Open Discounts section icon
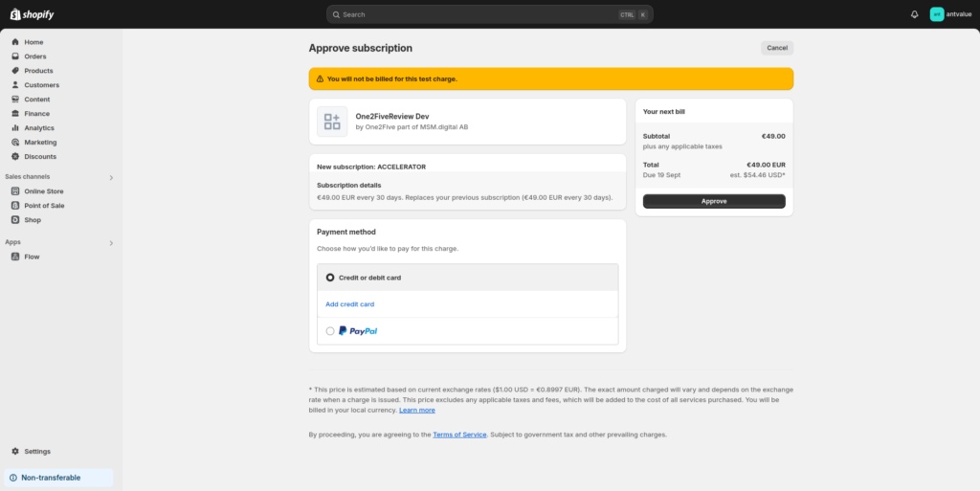The image size is (980, 491). [x=15, y=157]
